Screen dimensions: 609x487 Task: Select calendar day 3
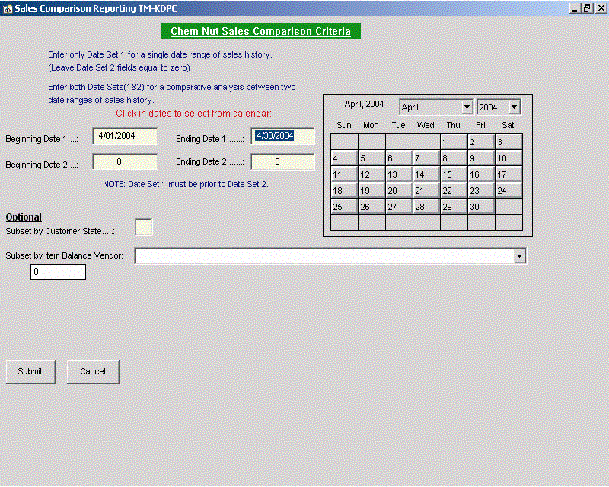tap(509, 141)
